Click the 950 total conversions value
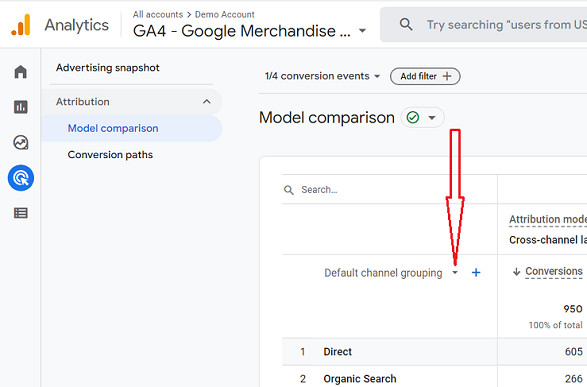 [x=573, y=309]
